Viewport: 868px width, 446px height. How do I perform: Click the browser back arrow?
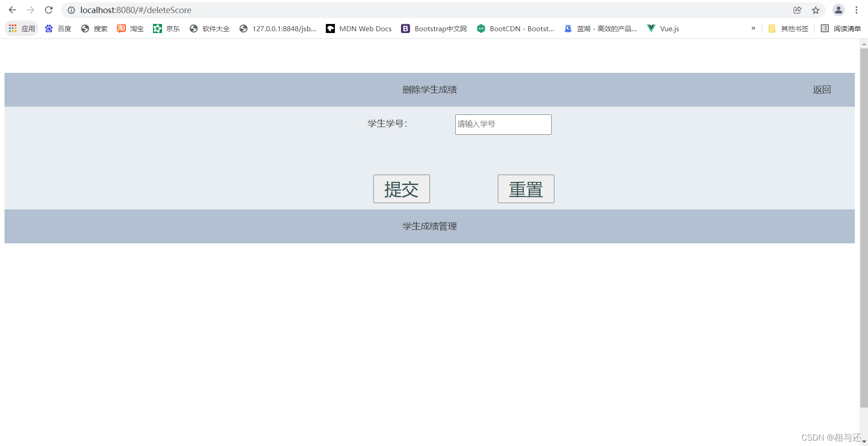point(12,10)
